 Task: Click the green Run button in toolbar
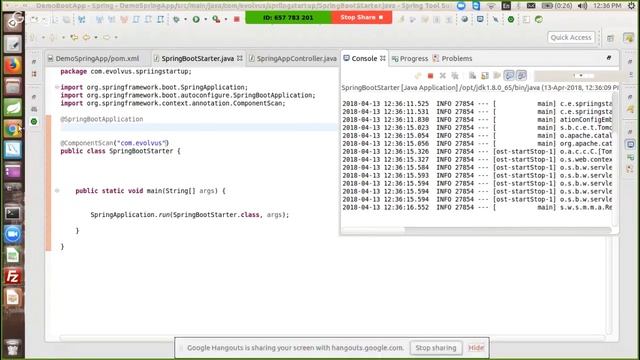[196, 19]
